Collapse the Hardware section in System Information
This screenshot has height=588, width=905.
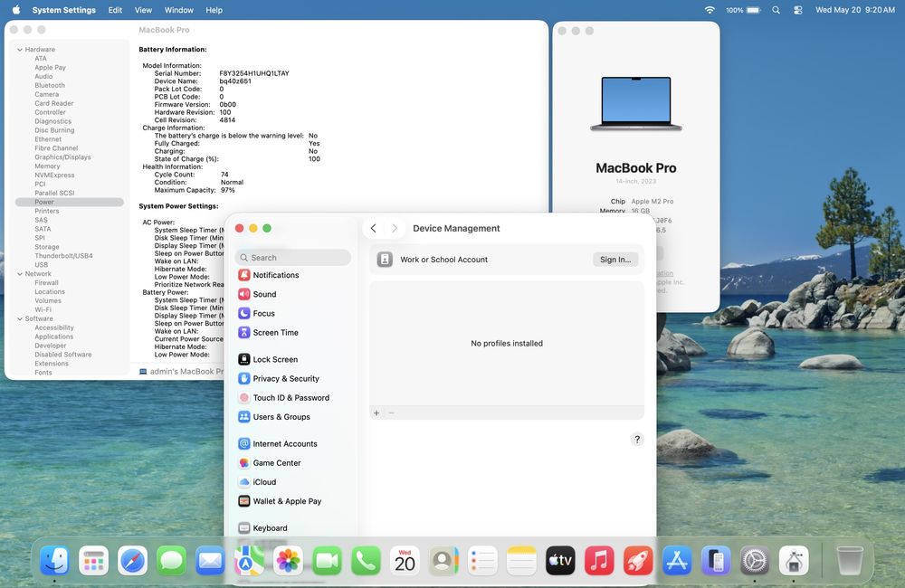(x=20, y=50)
